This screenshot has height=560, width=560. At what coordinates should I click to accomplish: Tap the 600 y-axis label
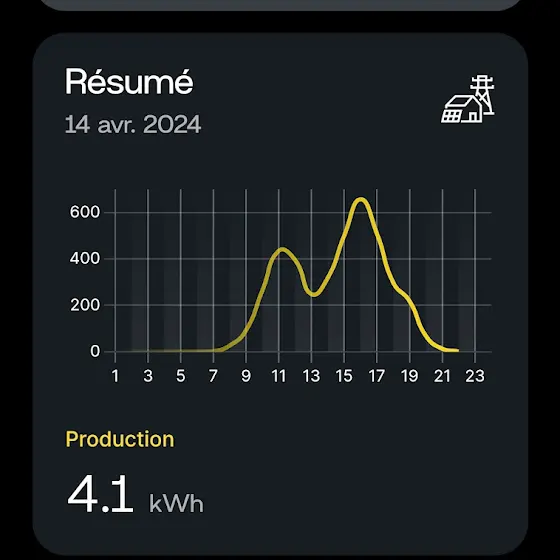pyautogui.click(x=85, y=212)
